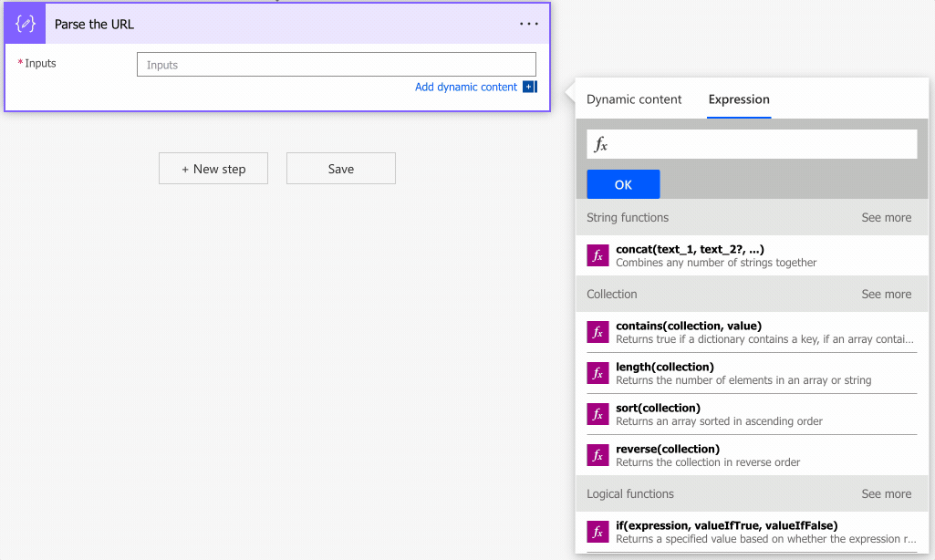
Task: Click the Save button
Action: coord(341,169)
